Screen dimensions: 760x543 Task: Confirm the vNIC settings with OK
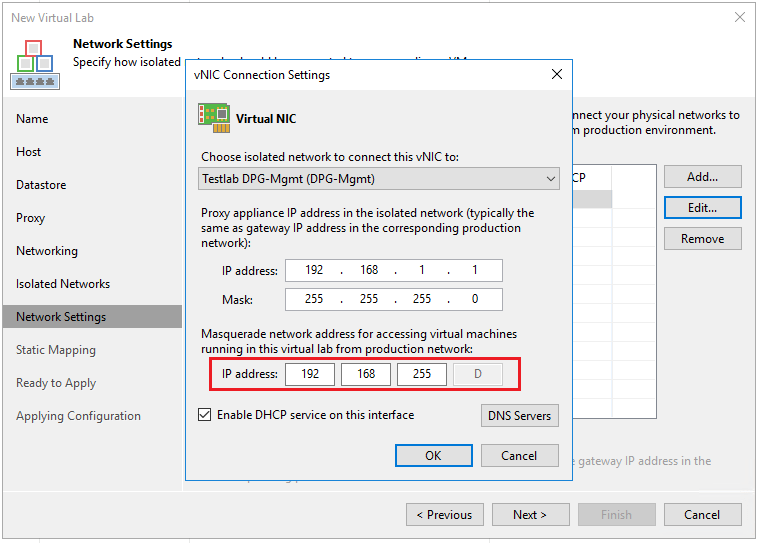pyautogui.click(x=433, y=455)
